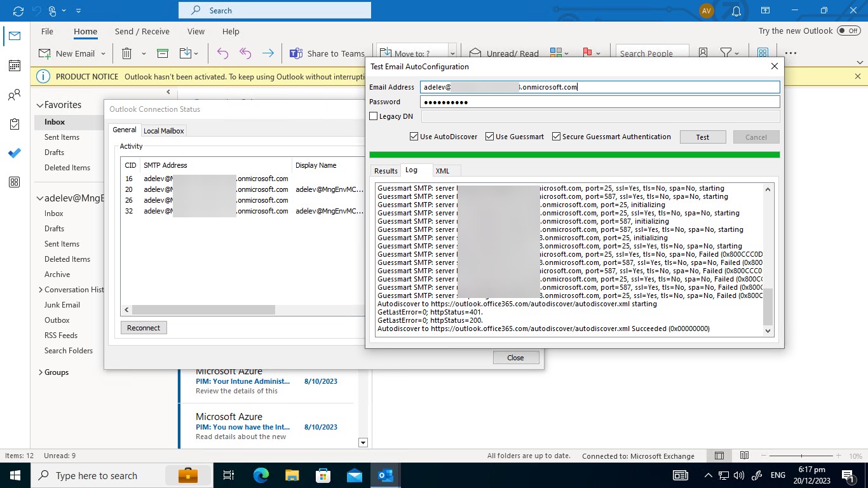Open the Mail module in sidebar
The image size is (868, 488).
click(15, 36)
